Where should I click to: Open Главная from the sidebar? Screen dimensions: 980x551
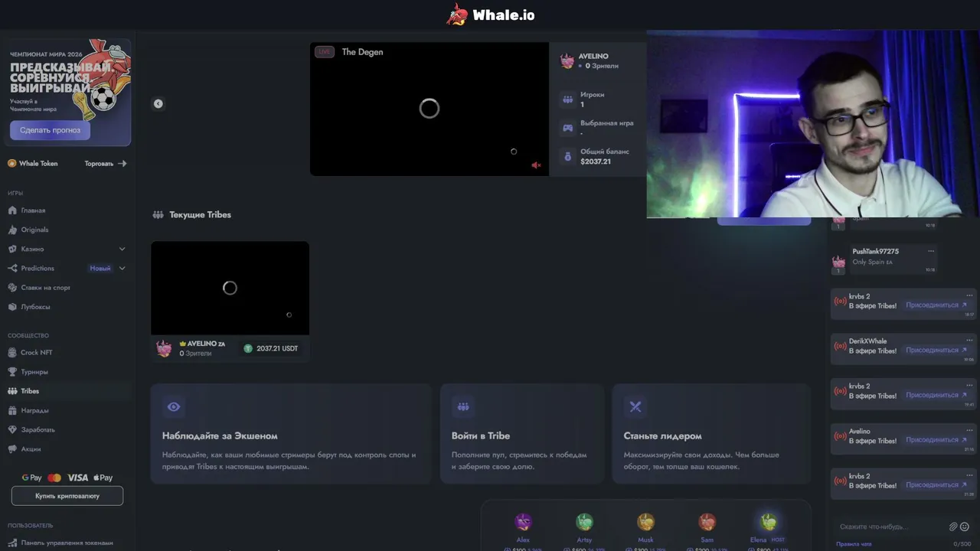pos(33,210)
